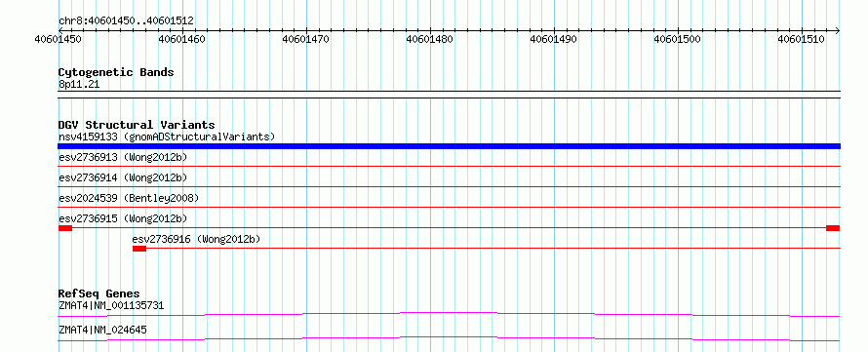Image resolution: width=868 pixels, height=352 pixels.
Task: Click left red block of esv2736915
Action: 65,228
